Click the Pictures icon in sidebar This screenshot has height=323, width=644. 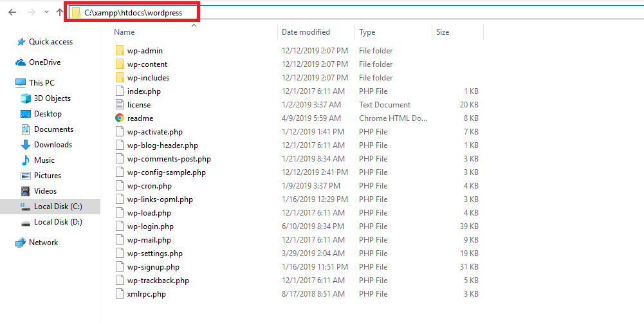(26, 176)
